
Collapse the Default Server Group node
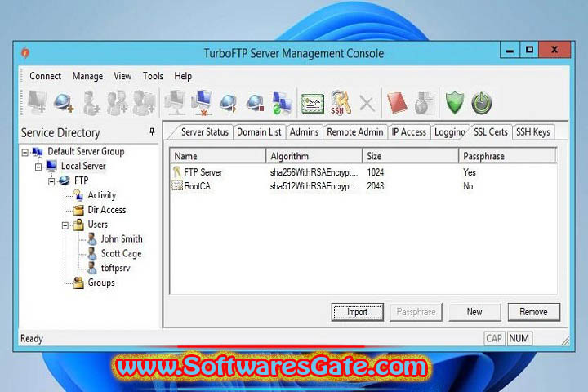24,152
